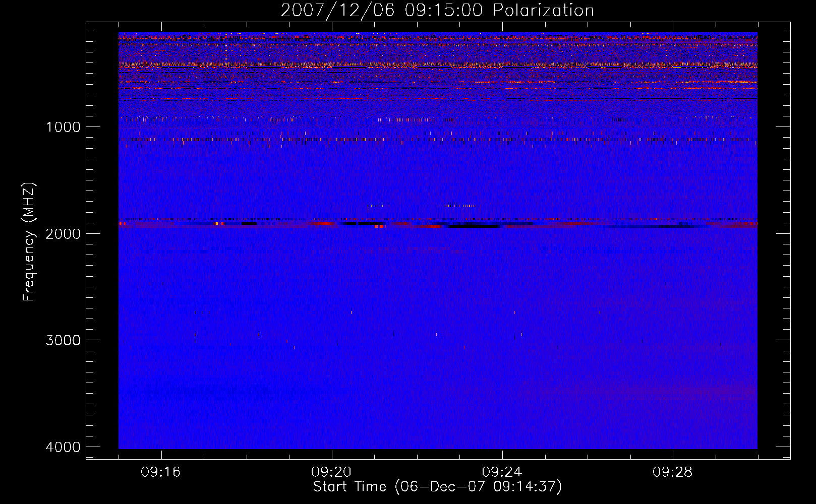This screenshot has width=816, height=504.
Task: Click the '4000' frequency tick label
Action: pos(63,447)
